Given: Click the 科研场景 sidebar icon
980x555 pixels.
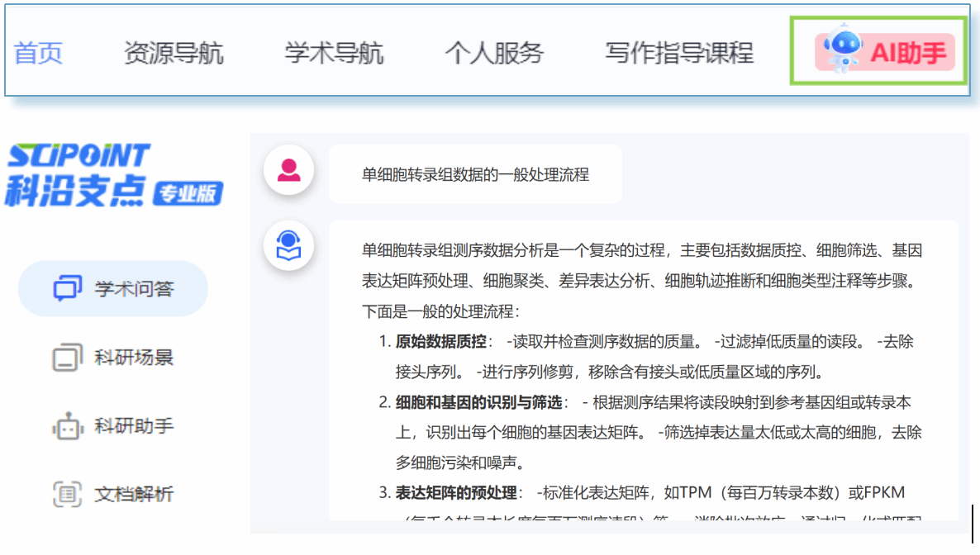Looking at the screenshot, I should 68,358.
